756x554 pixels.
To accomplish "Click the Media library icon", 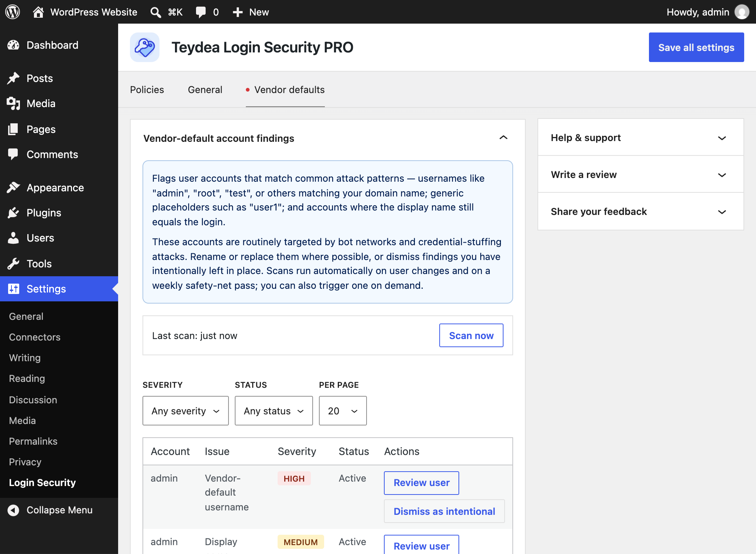I will click(x=13, y=103).
